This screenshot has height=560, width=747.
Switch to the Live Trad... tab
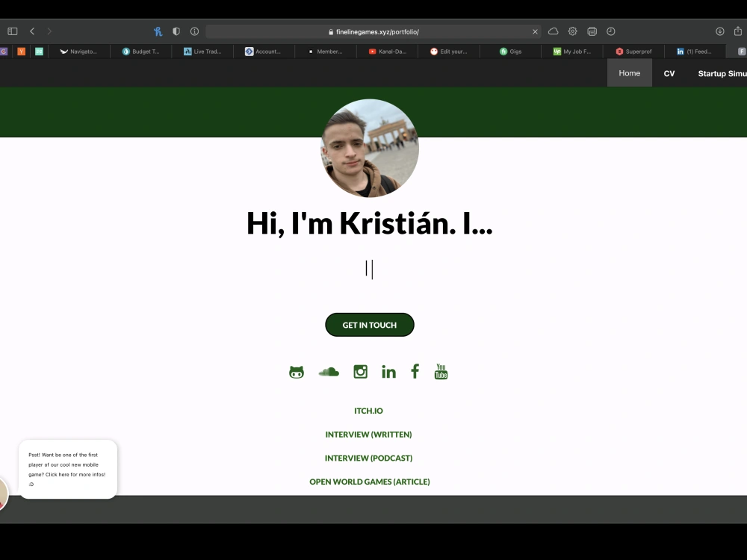click(x=202, y=52)
